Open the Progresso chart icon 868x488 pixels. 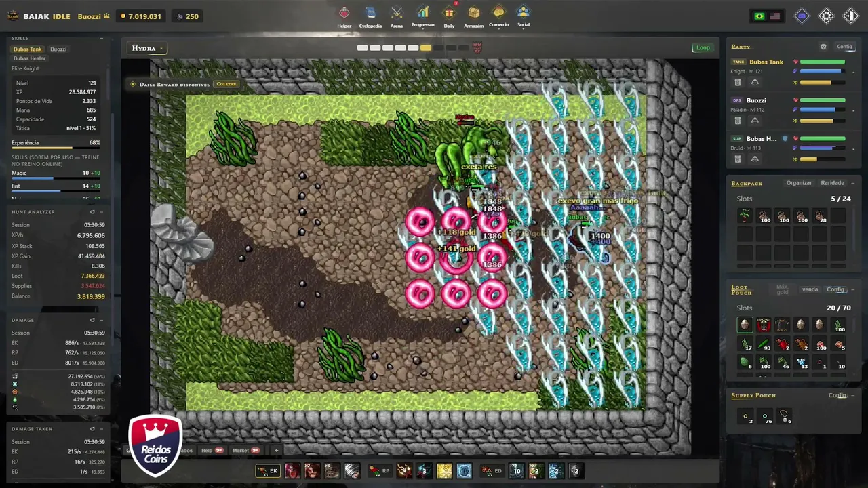pyautogui.click(x=423, y=12)
